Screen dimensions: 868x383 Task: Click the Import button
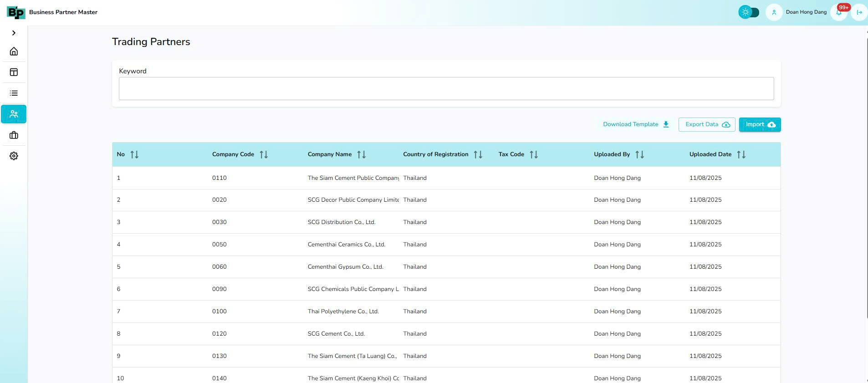click(x=760, y=125)
